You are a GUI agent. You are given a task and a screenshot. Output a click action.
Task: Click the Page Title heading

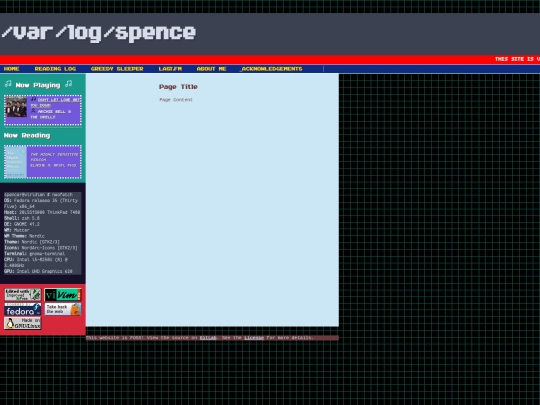178,87
